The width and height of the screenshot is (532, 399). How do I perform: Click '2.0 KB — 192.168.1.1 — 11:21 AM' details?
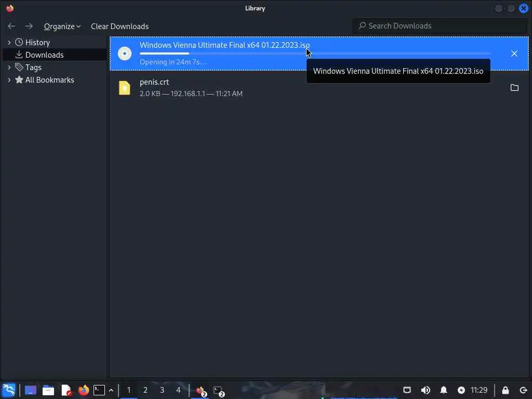coord(191,94)
